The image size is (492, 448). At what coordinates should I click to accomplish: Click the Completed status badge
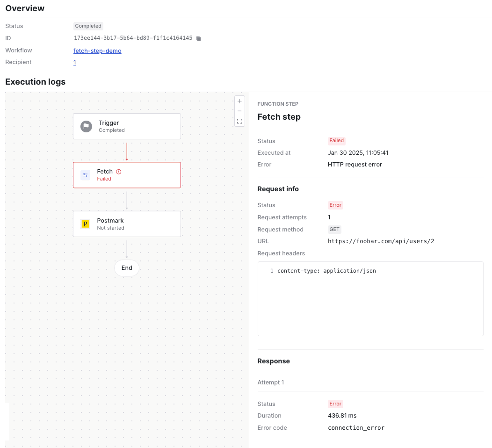click(88, 26)
